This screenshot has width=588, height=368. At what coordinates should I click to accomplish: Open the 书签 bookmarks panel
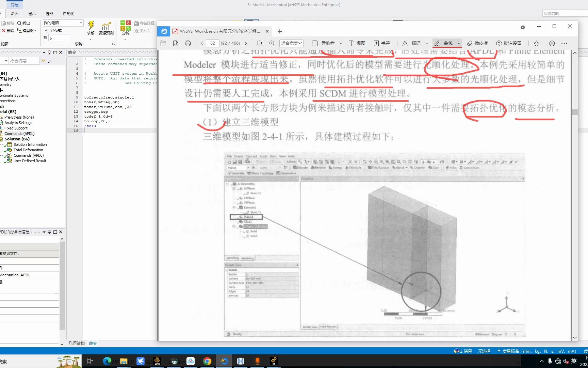pyautogui.click(x=382, y=43)
